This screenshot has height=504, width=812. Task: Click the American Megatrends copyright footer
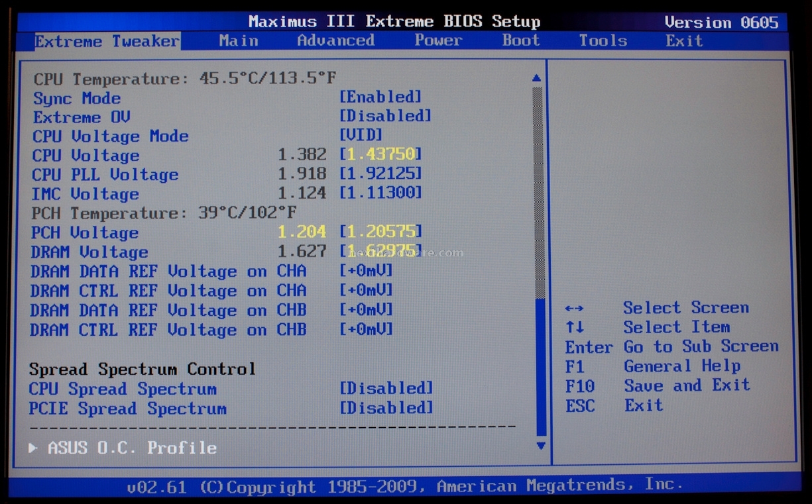point(404,486)
